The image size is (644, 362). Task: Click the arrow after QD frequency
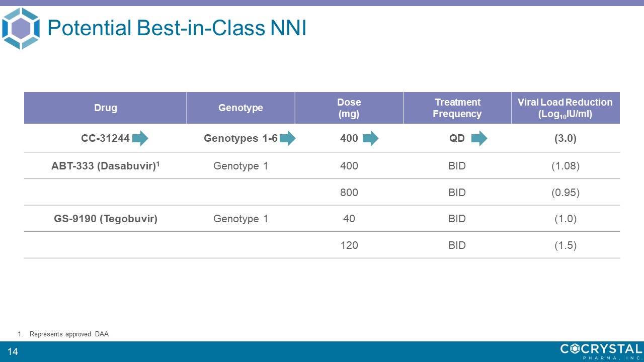pyautogui.click(x=479, y=138)
